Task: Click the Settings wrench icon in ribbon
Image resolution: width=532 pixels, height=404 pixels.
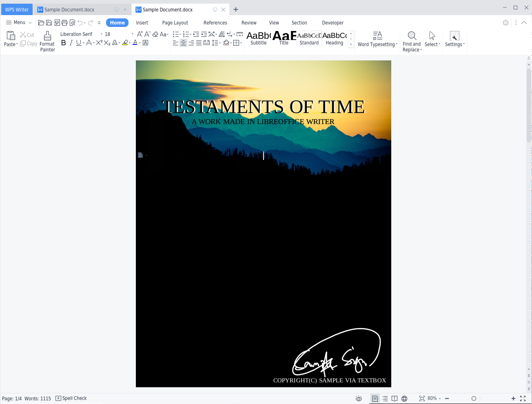Action: click(454, 36)
